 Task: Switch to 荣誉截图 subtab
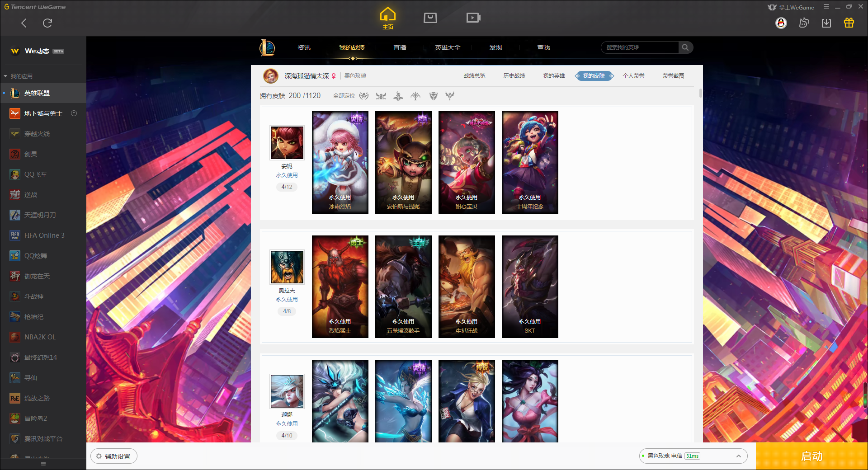[673, 76]
